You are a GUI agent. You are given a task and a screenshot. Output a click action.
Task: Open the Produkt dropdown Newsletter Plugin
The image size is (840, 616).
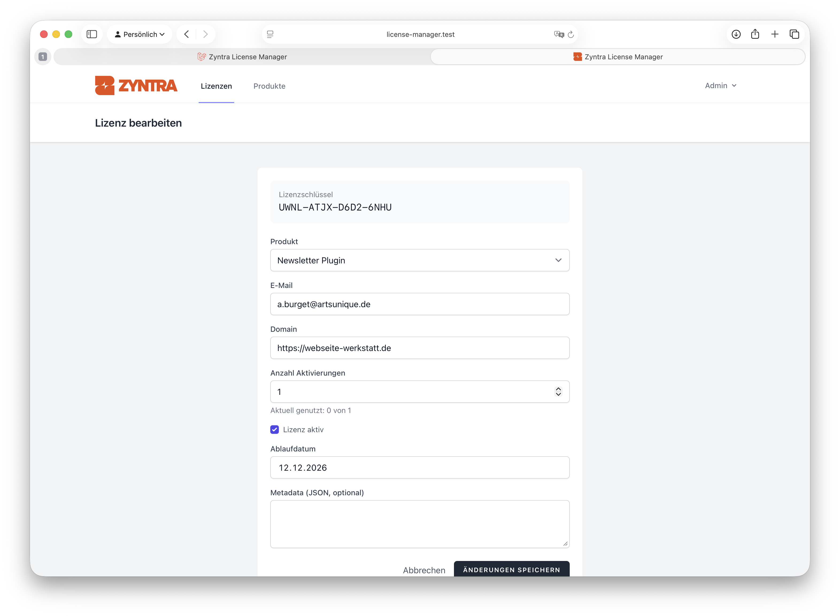(x=419, y=260)
